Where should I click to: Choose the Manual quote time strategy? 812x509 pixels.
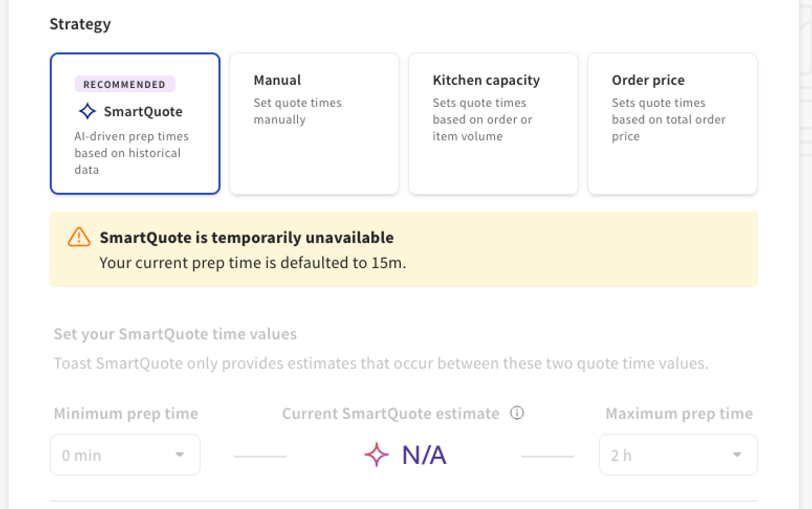pyautogui.click(x=314, y=124)
